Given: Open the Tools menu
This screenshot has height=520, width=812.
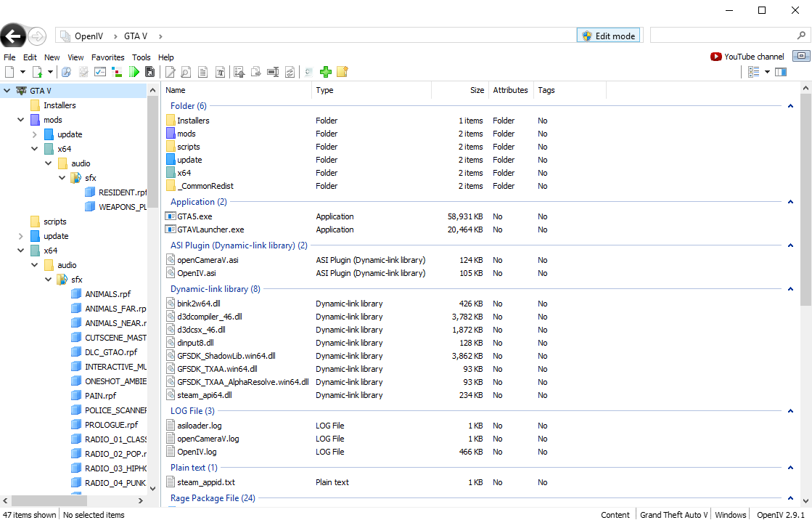Looking at the screenshot, I should pyautogui.click(x=142, y=57).
